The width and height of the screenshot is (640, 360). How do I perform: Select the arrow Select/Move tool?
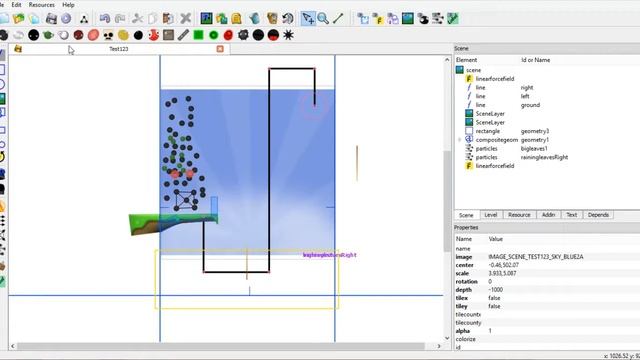click(x=308, y=18)
